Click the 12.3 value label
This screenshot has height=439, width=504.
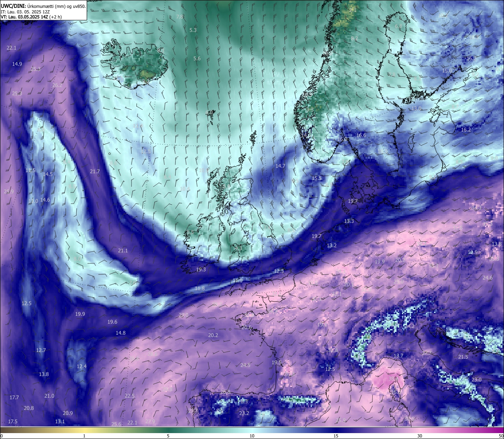(279, 271)
